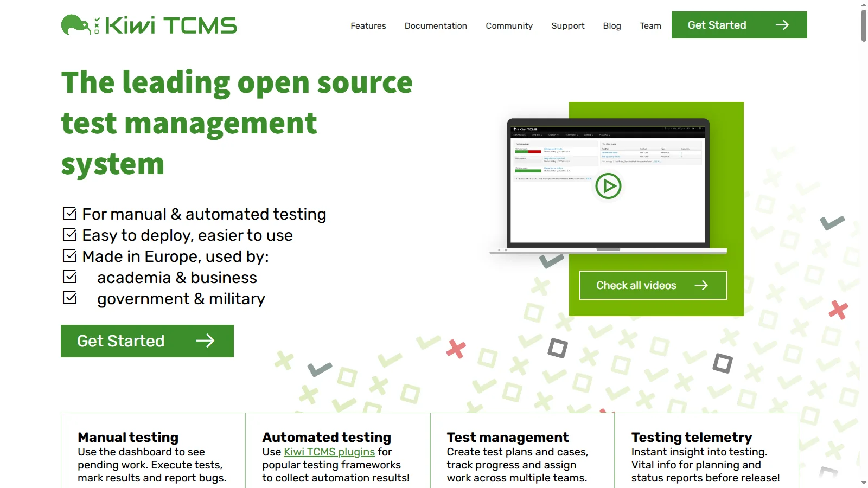This screenshot has height=488, width=868.
Task: Open the Documentation page
Action: pyautogui.click(x=436, y=25)
